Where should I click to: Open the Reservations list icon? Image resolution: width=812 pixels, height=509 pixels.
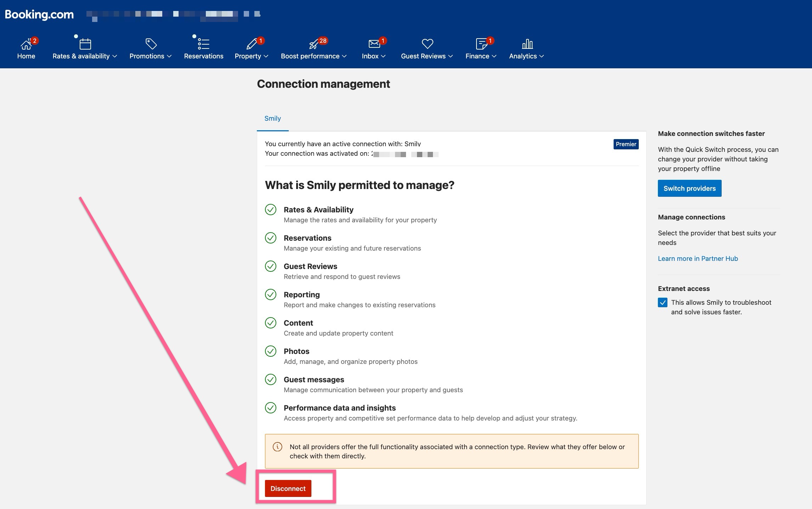click(203, 44)
